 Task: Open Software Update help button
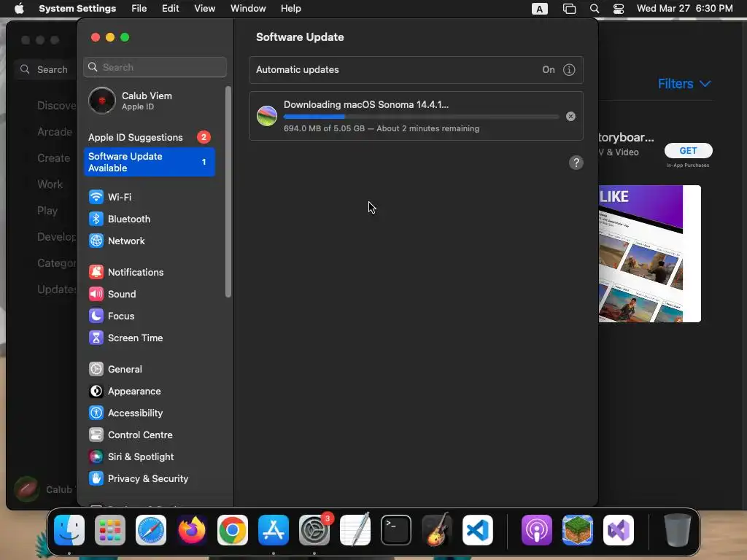coord(576,163)
